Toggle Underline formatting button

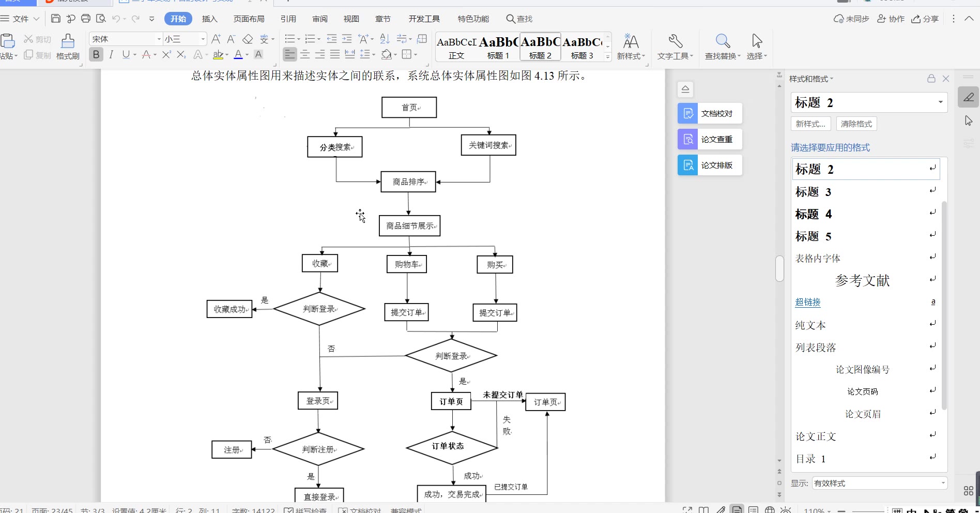(x=126, y=54)
